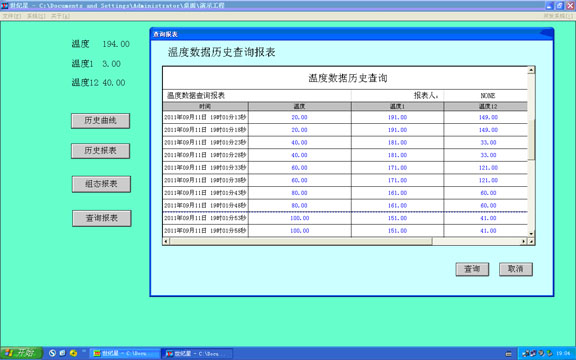
Task: Open the 关于(A) menu
Action: (60, 16)
